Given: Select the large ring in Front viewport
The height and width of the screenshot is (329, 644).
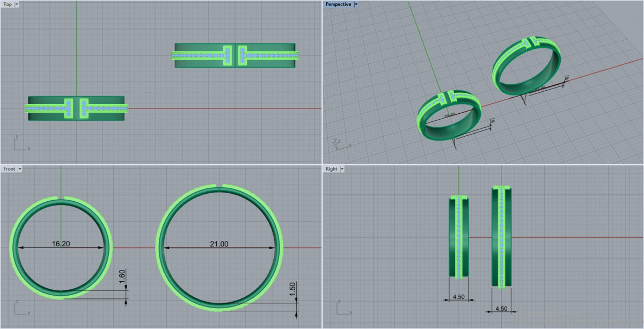Looking at the screenshot, I should pyautogui.click(x=220, y=247).
